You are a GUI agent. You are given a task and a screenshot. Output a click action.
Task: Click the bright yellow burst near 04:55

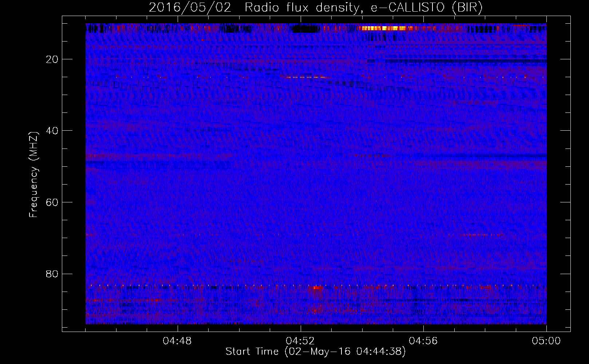click(x=384, y=28)
